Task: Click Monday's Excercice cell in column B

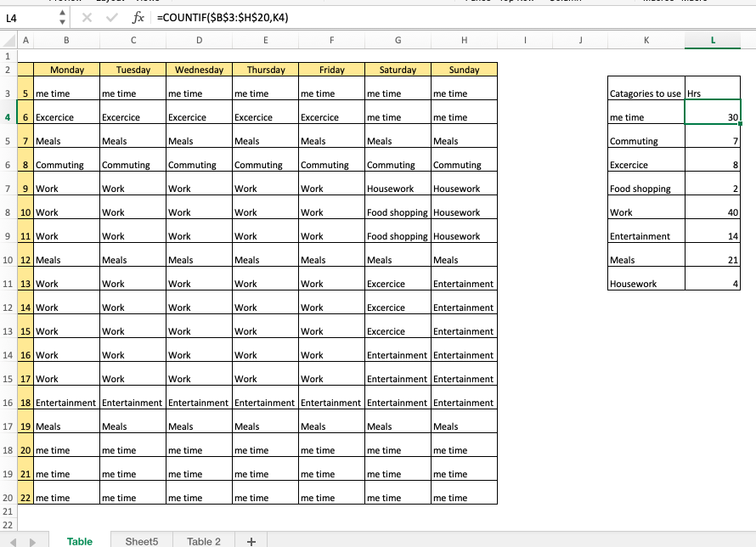Action: tap(66, 112)
